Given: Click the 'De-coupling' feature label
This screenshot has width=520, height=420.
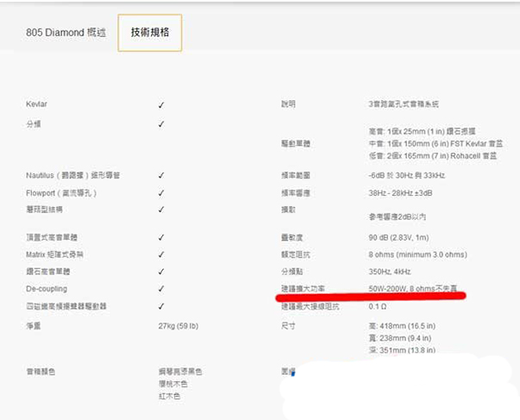Looking at the screenshot, I should pyautogui.click(x=47, y=289).
